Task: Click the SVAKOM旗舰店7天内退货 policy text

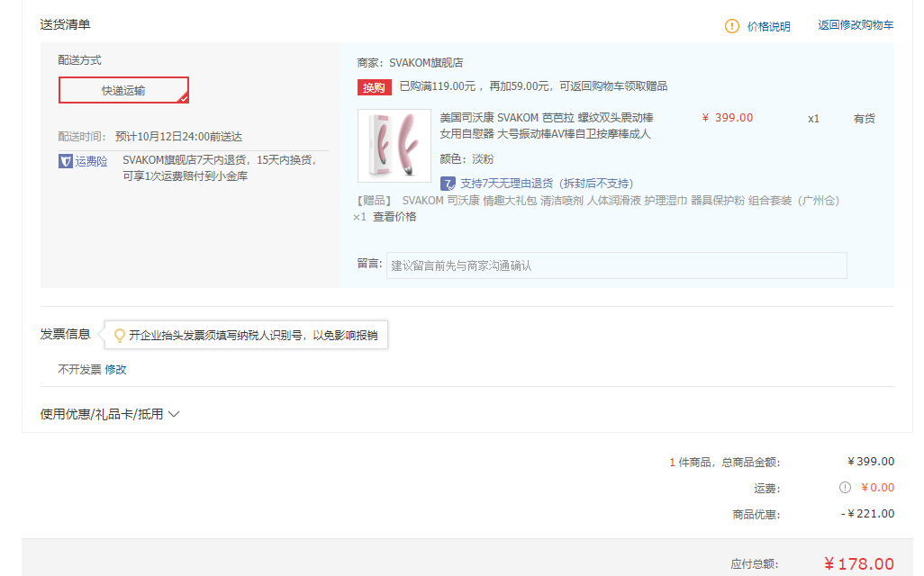Action: coord(219,168)
